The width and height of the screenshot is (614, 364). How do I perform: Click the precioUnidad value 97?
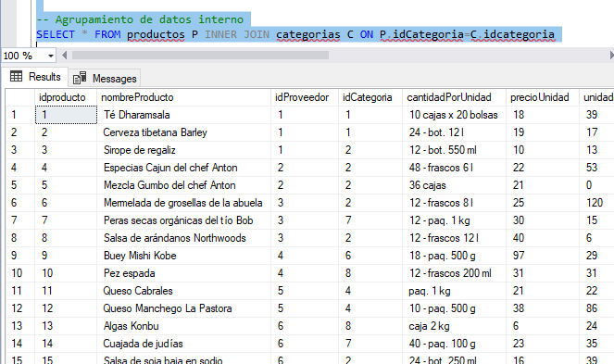tap(543, 256)
